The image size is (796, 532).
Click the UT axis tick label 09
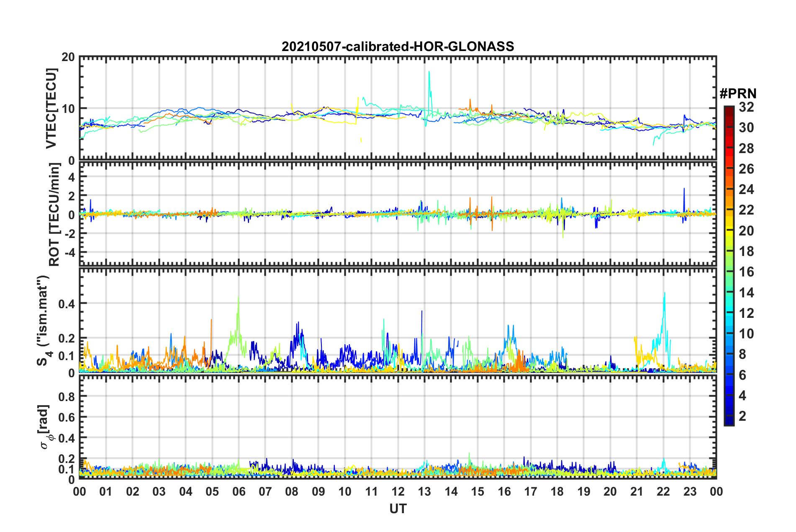pos(318,491)
